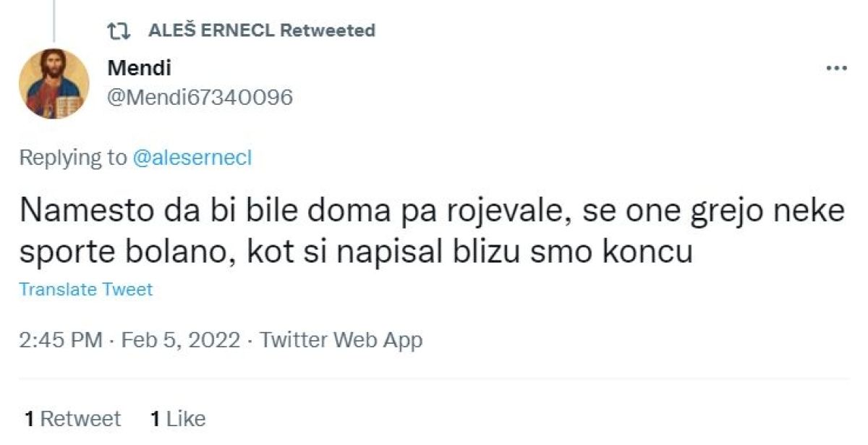The width and height of the screenshot is (868, 445).
Task: Open Mendi's profile picture avatar
Action: [54, 84]
